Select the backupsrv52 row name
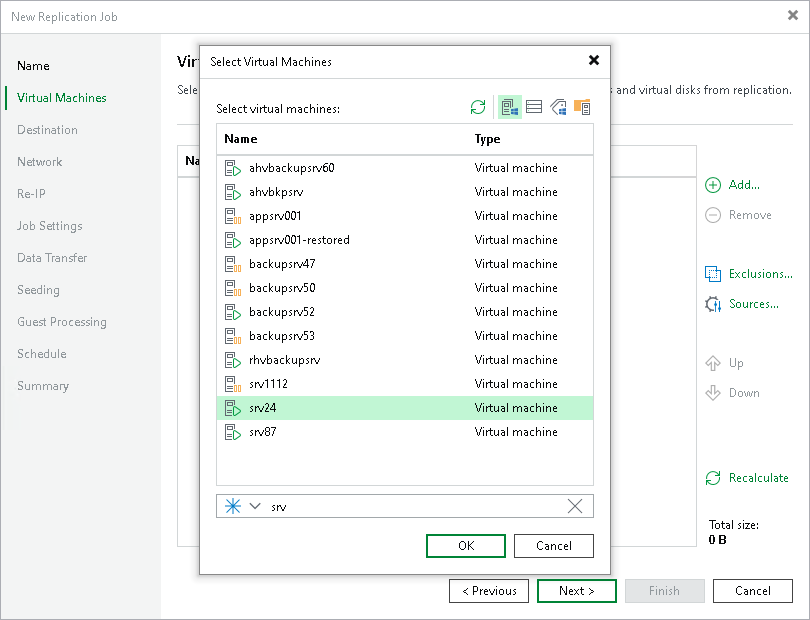This screenshot has height=620, width=810. (282, 312)
